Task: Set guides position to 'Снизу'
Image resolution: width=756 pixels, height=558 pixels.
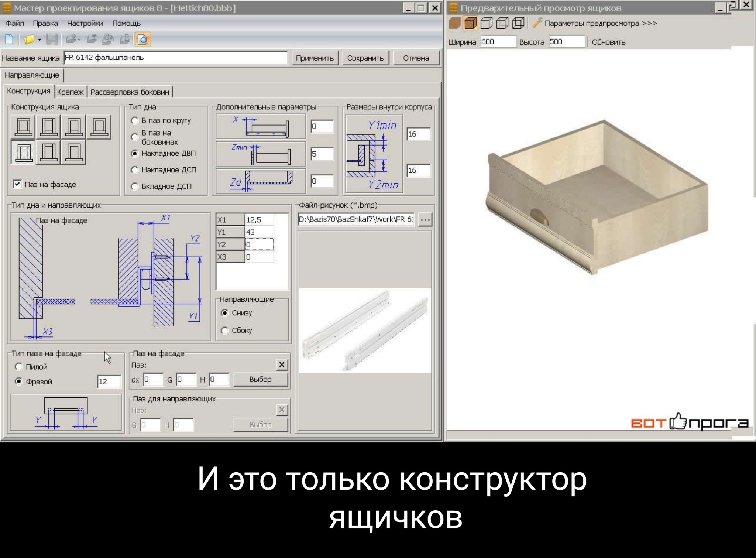Action: click(x=224, y=313)
